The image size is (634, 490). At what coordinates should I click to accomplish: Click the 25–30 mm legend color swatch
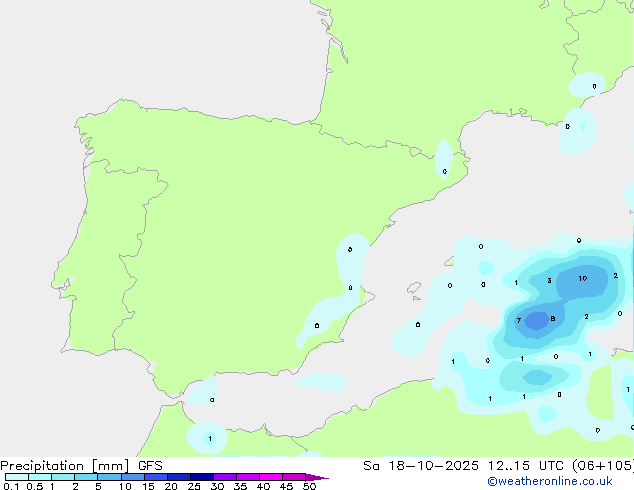click(x=202, y=477)
